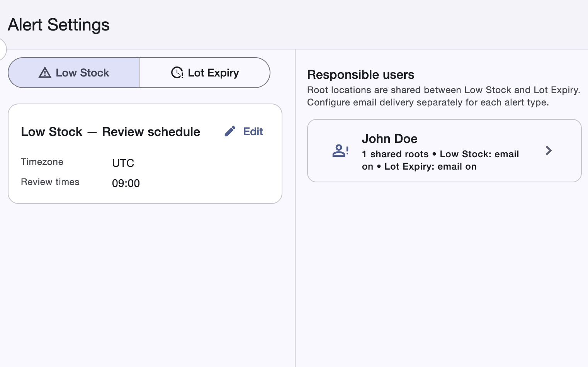Click the clock icon on Lot Expiry

point(177,73)
